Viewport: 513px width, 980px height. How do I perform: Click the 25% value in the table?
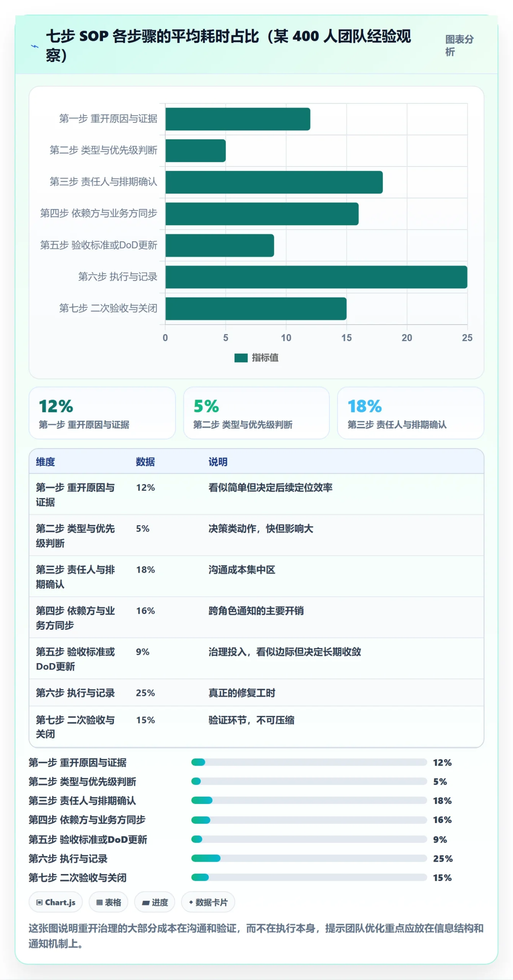[145, 693]
